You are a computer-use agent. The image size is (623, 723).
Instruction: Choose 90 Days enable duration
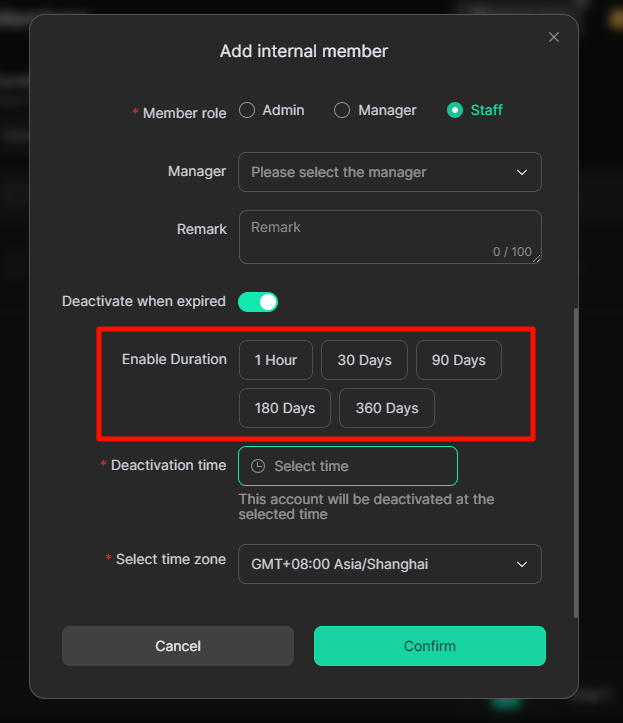pos(458,360)
